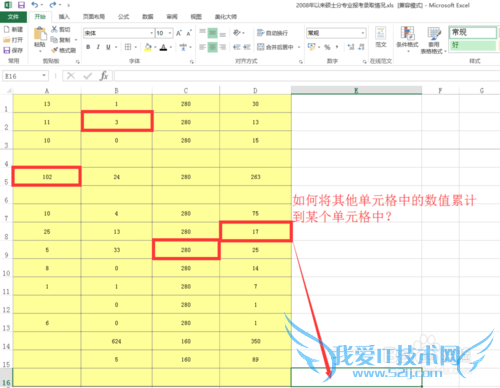Increase font size with larger A
The image size is (500, 388).
(x=179, y=33)
